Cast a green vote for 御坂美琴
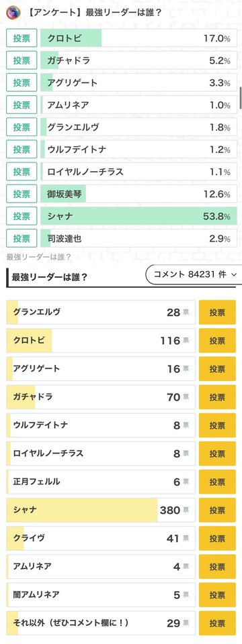The width and height of the screenshot is (242, 644). (x=22, y=193)
